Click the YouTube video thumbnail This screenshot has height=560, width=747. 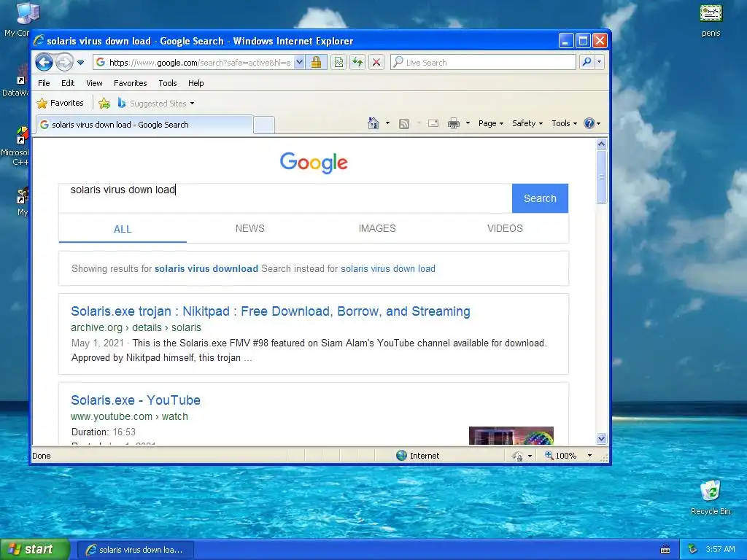tap(511, 436)
